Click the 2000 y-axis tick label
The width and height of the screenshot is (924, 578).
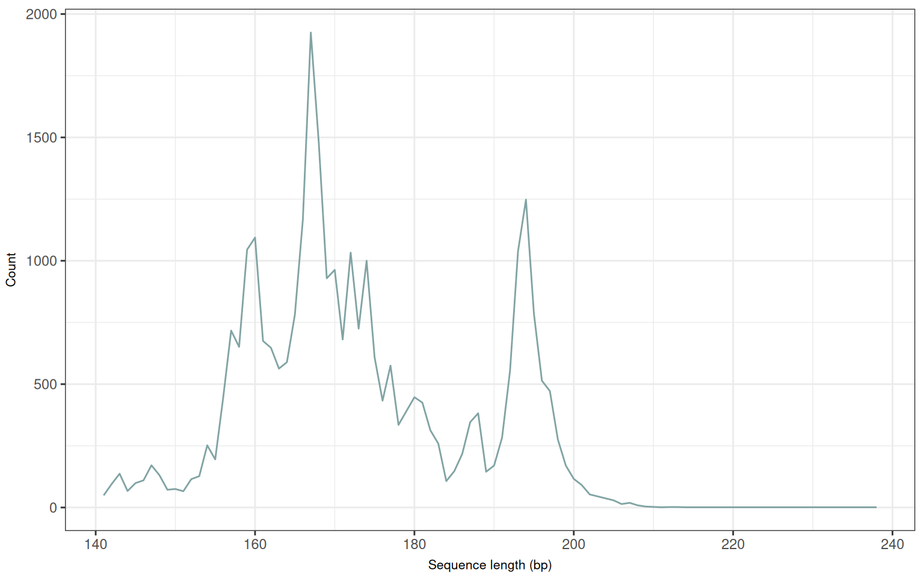coord(41,14)
